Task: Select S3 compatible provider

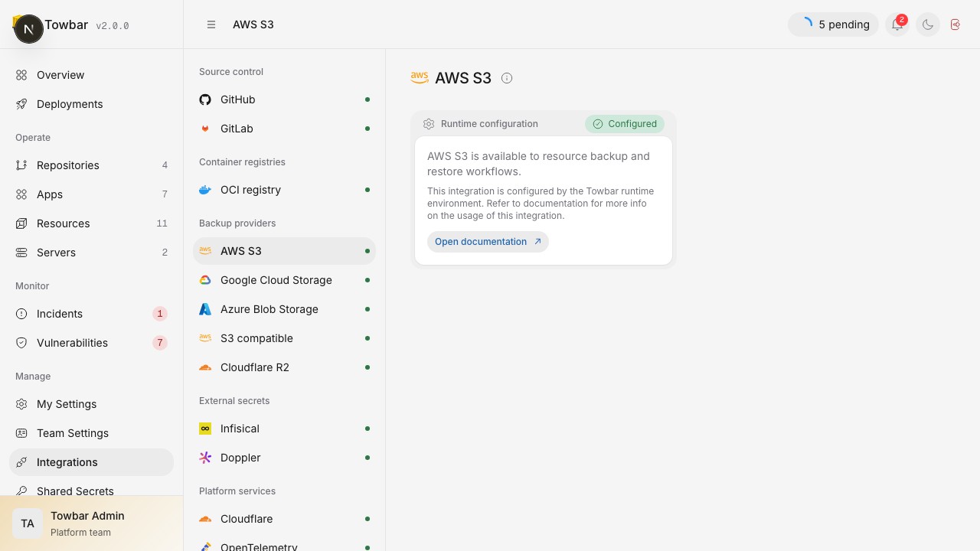Action: point(285,338)
